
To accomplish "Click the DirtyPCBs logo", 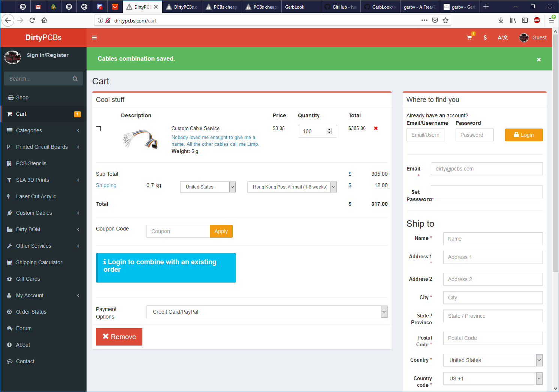I will coord(43,37).
